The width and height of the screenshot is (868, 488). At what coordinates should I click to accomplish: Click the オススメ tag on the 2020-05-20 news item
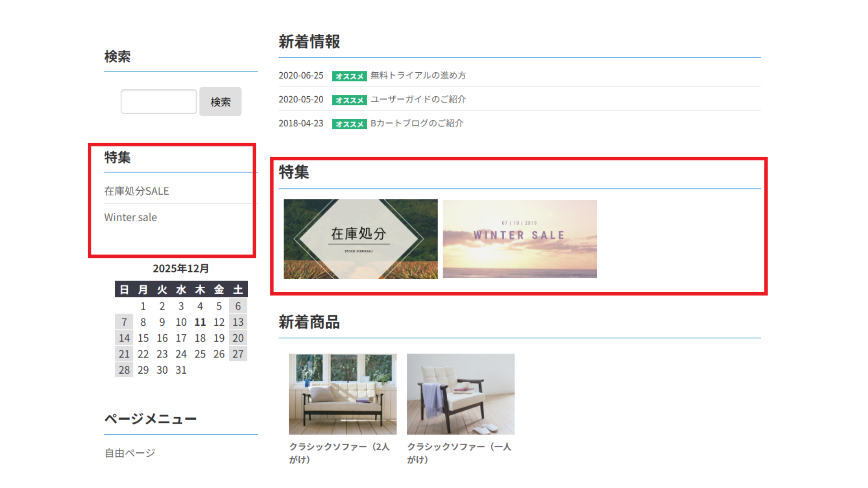click(349, 100)
